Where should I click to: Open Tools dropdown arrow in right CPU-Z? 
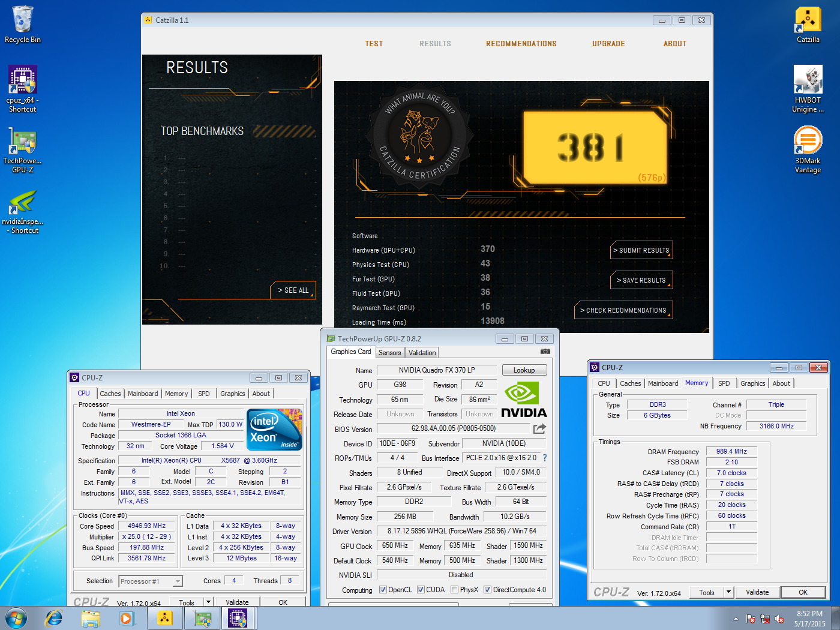tap(728, 592)
